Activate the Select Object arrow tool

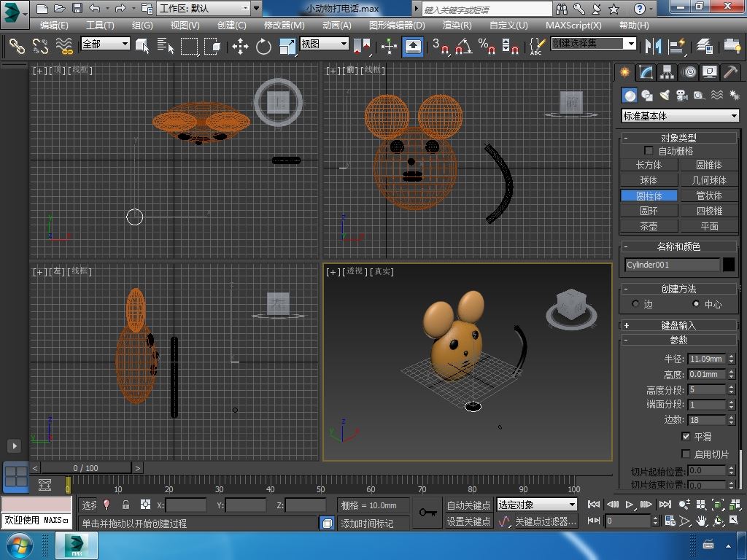142,46
